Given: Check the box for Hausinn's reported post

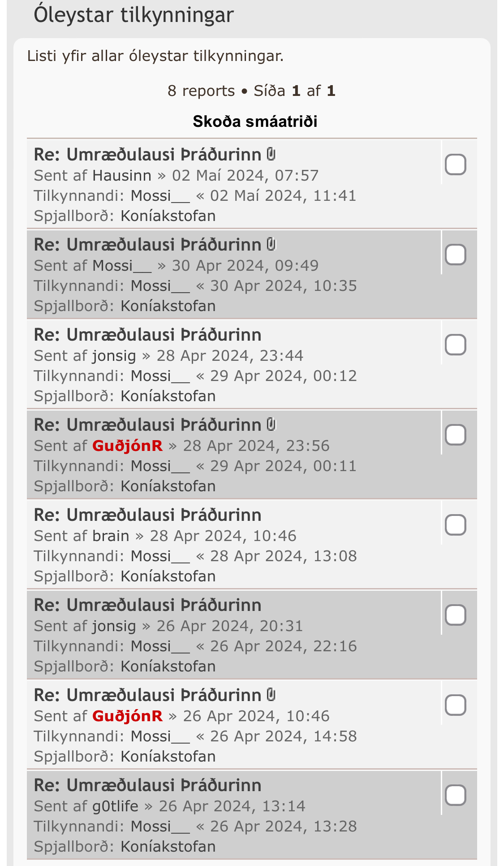Looking at the screenshot, I should (x=455, y=165).
